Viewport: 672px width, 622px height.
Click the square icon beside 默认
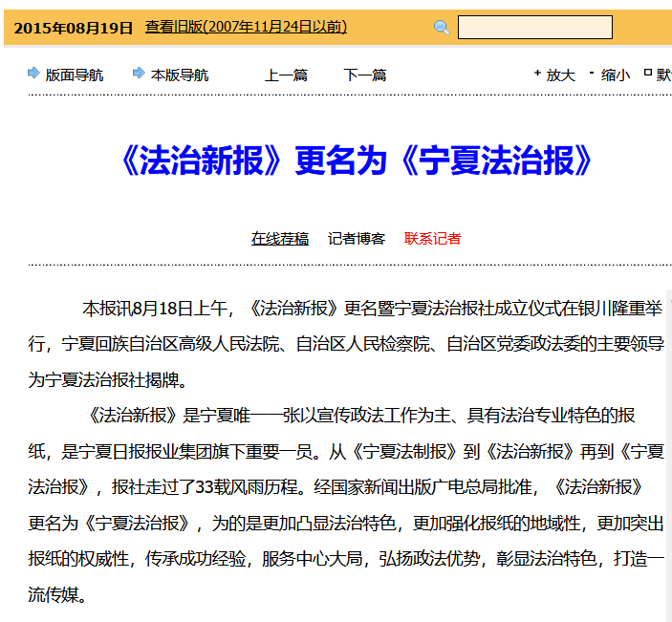(648, 73)
